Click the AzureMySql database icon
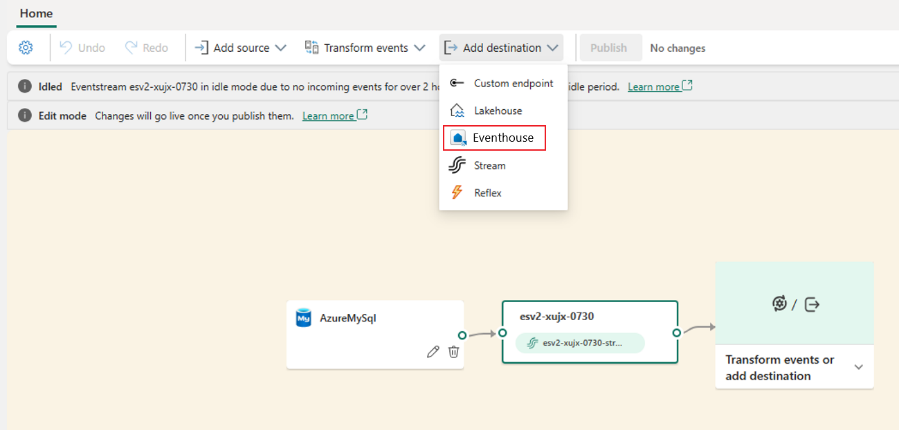The image size is (899, 430). pyautogui.click(x=303, y=318)
